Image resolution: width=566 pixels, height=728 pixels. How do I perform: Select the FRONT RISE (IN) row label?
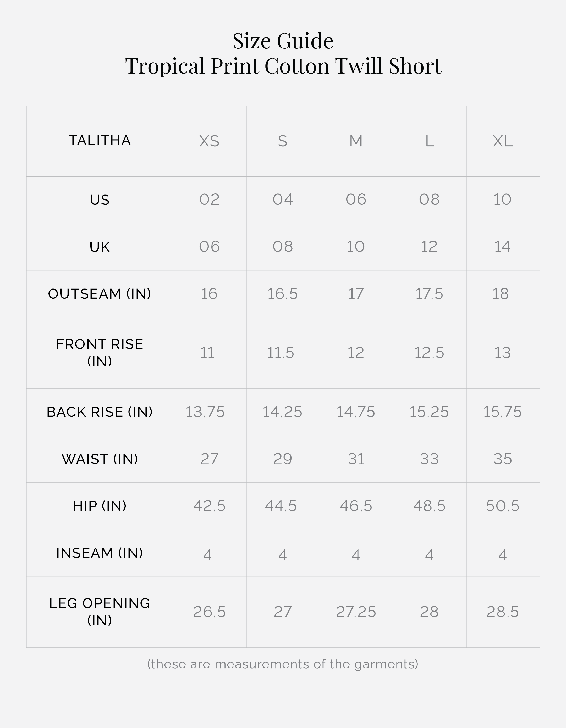100,353
